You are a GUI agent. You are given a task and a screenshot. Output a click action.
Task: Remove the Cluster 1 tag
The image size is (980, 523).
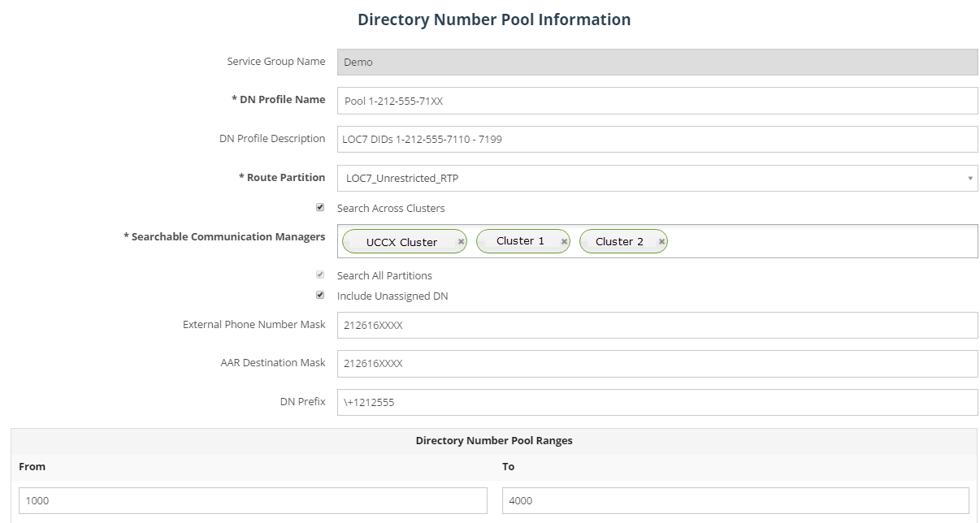click(564, 242)
